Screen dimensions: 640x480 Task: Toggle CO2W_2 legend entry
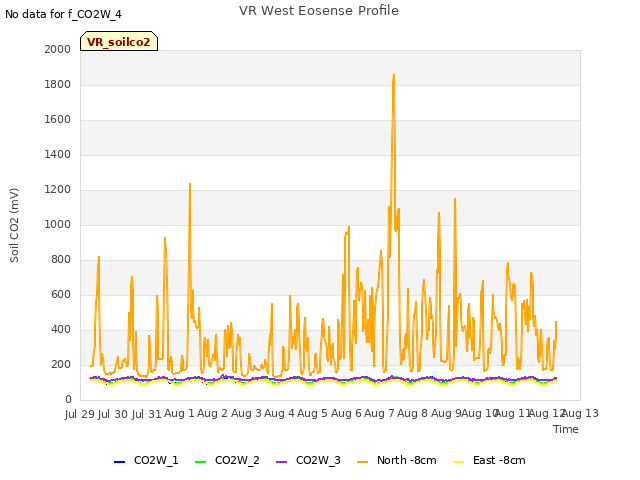tap(227, 460)
